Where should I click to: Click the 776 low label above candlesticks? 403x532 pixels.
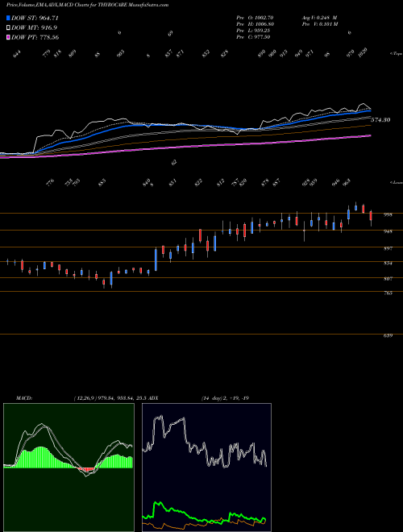point(49,184)
